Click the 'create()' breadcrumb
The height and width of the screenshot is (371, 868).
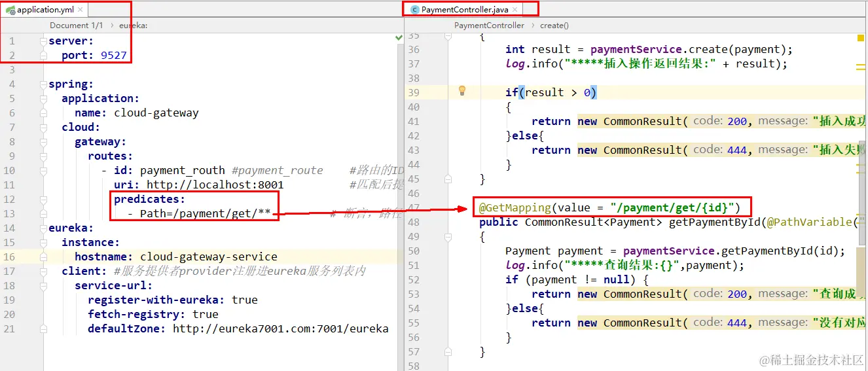tap(554, 26)
